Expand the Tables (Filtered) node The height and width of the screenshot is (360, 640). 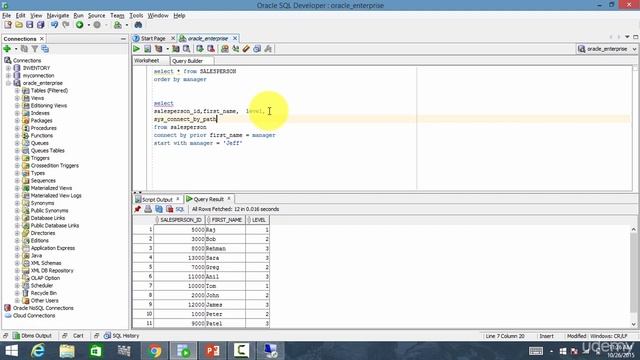(17, 91)
